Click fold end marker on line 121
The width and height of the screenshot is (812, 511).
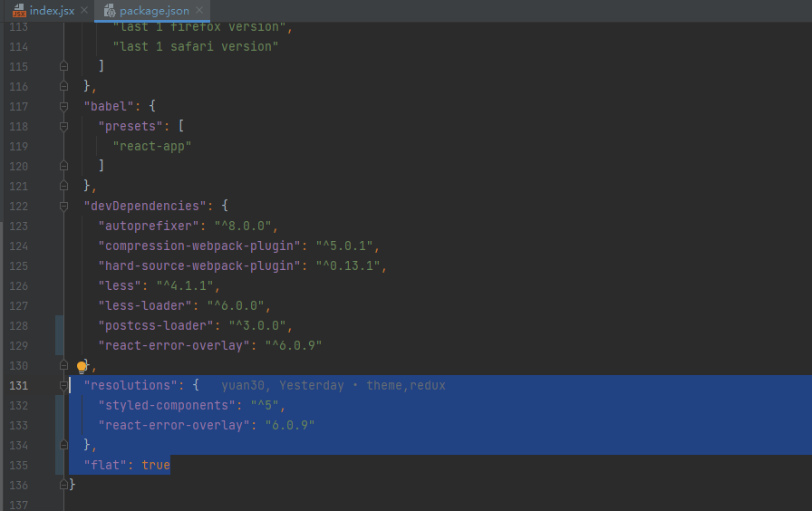click(63, 186)
